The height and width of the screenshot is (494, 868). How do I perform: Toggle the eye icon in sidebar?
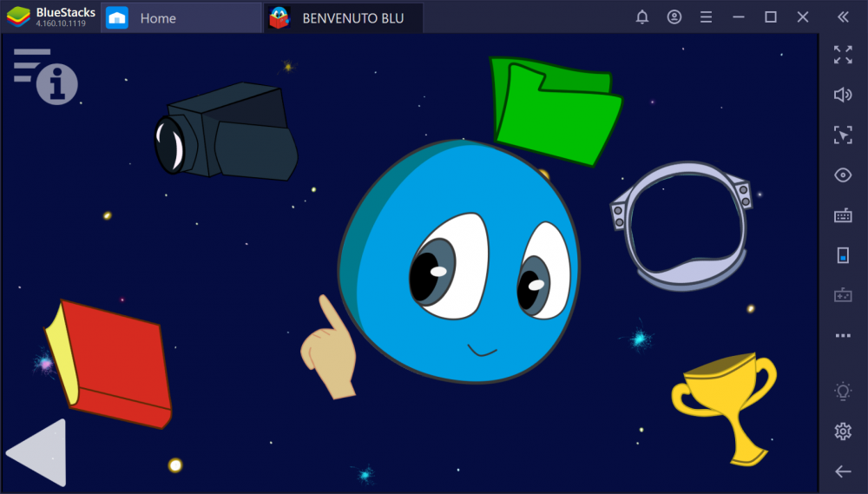(x=843, y=175)
